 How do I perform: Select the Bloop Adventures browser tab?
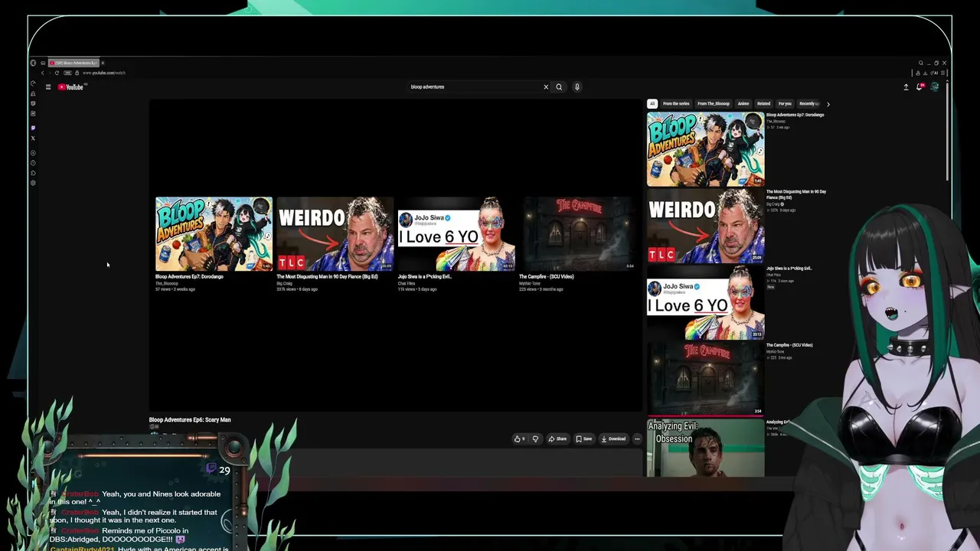pyautogui.click(x=73, y=63)
